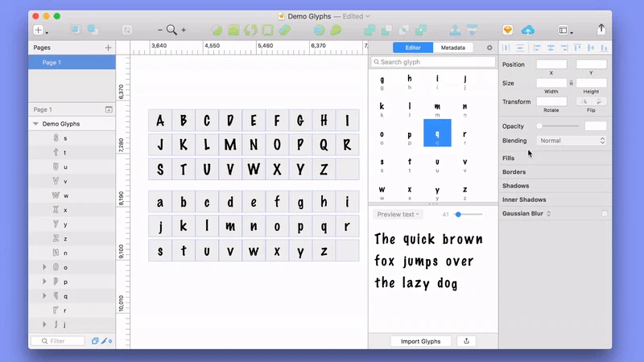This screenshot has width=644, height=362.
Task: Apply the Subtract boolean operation
Action: pos(386,30)
